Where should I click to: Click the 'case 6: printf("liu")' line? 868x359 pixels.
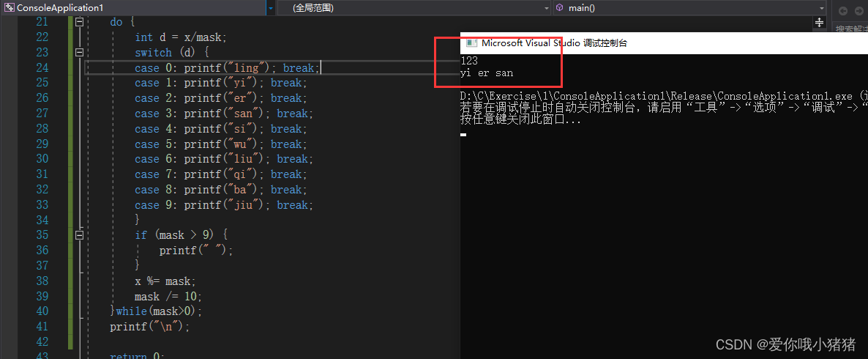pyautogui.click(x=224, y=159)
